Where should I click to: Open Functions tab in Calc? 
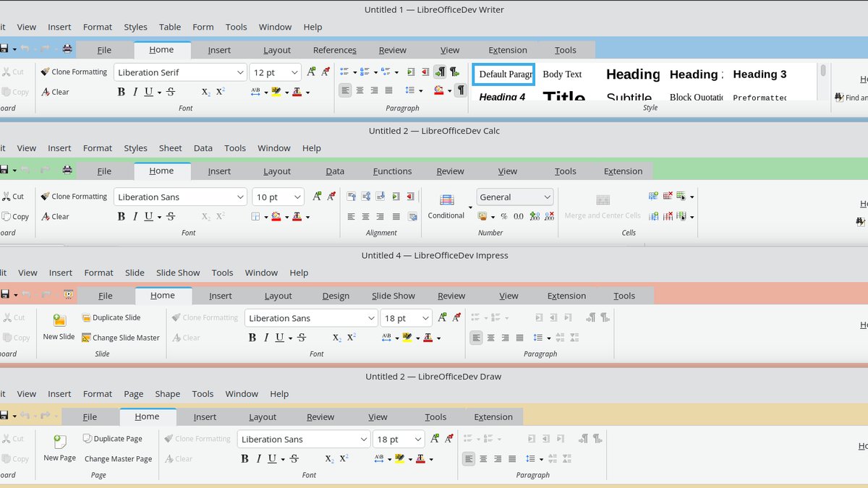393,171
